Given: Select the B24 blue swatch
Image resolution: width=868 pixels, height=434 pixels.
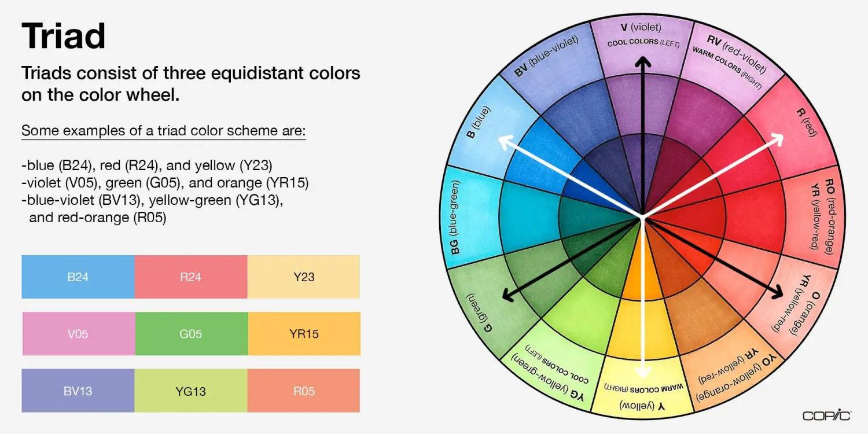Looking at the screenshot, I should pos(78,277).
